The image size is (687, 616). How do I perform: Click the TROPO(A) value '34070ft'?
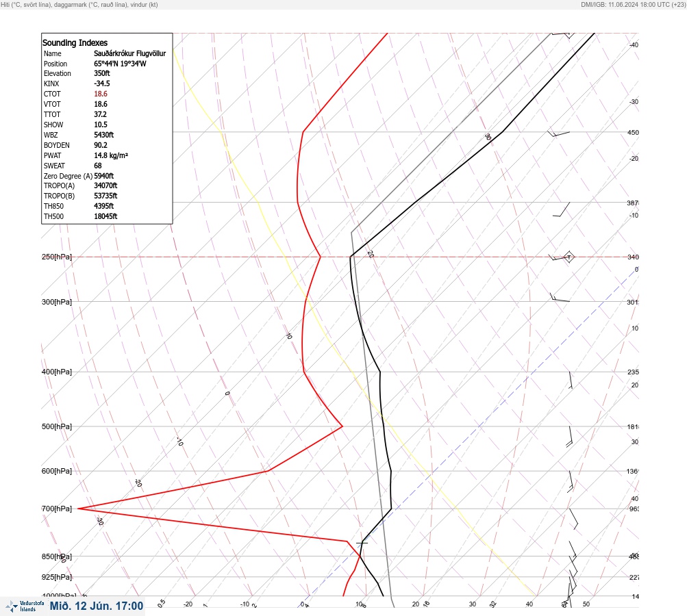[105, 185]
